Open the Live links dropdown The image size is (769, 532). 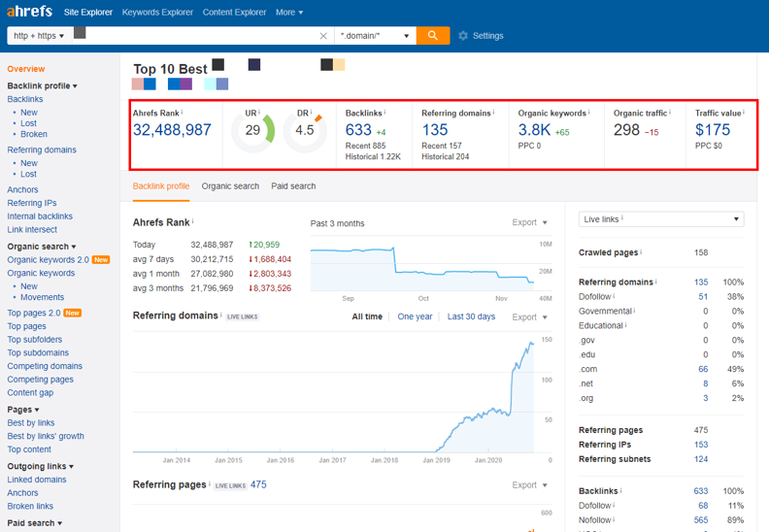click(661, 219)
